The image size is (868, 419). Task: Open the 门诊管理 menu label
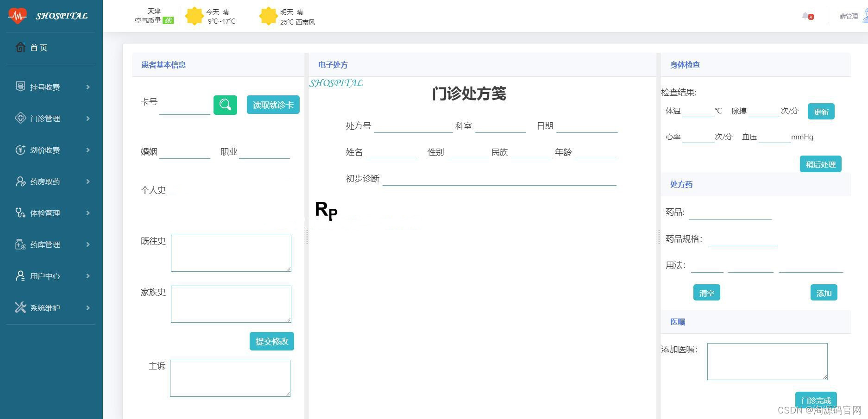(45, 119)
